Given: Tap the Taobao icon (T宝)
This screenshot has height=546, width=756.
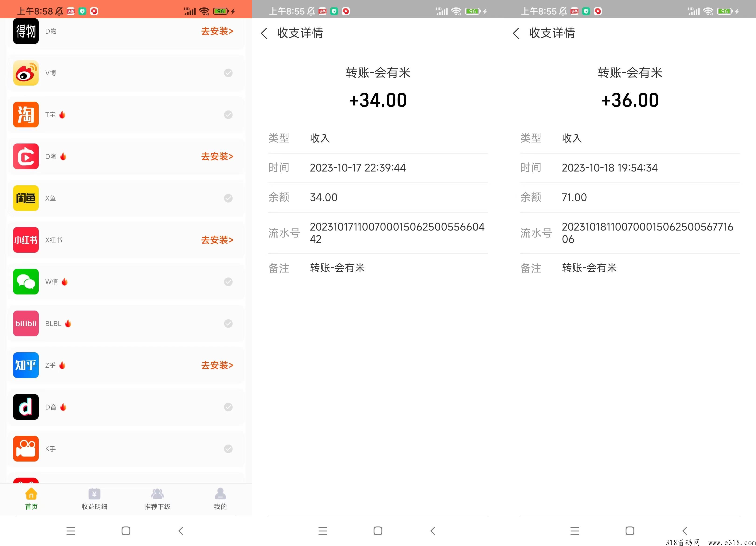Looking at the screenshot, I should [x=26, y=114].
